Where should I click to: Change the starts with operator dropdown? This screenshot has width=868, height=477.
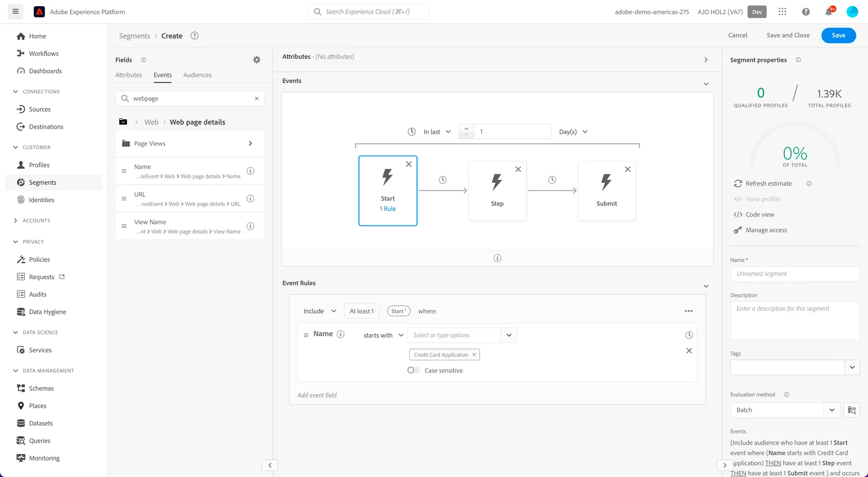tap(384, 335)
